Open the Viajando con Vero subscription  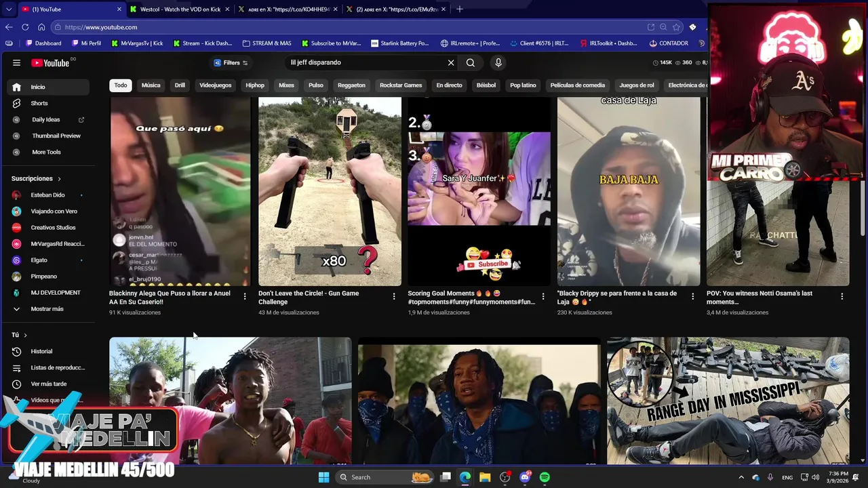tap(48, 211)
